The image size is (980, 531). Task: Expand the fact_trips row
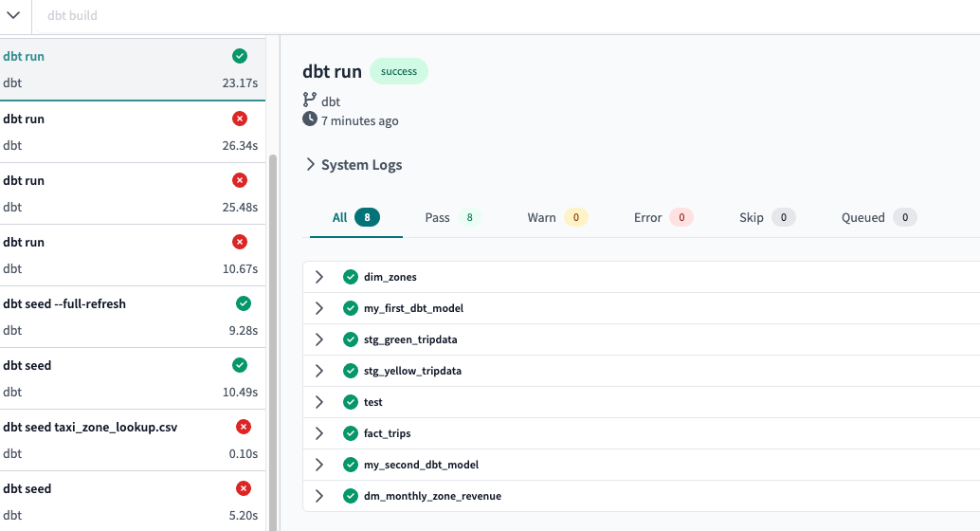318,433
